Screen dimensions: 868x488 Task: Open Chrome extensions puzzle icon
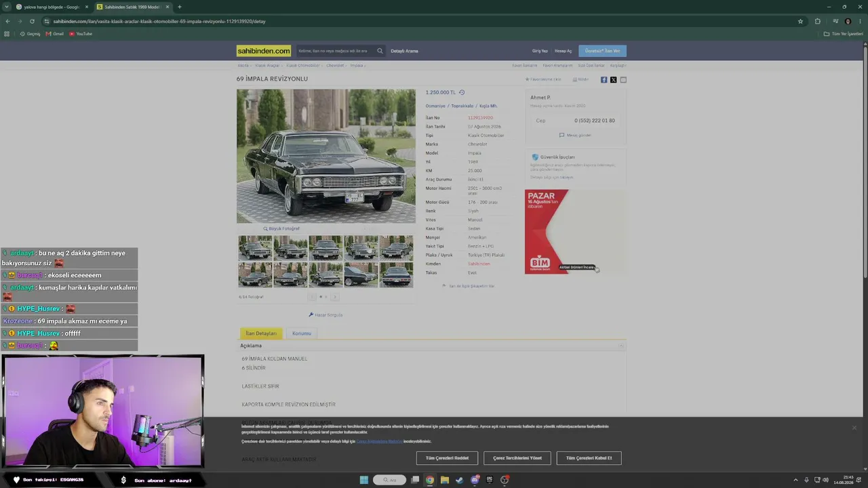click(817, 21)
